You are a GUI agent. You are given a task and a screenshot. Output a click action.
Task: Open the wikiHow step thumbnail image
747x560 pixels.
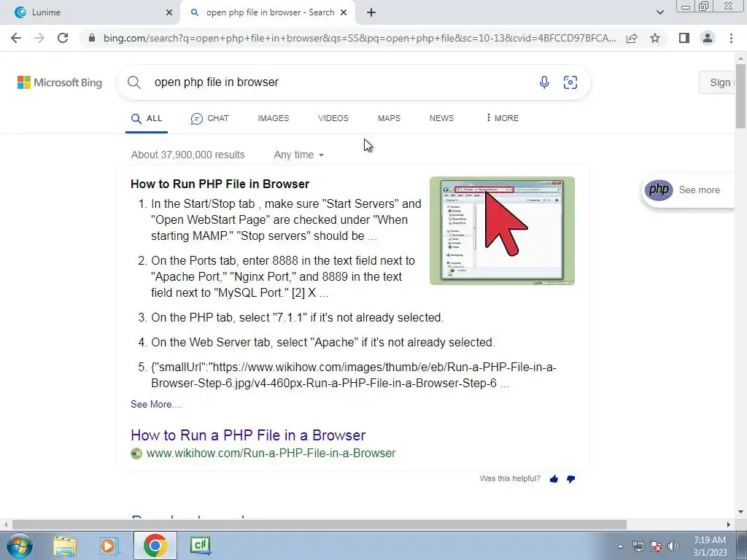pos(502,231)
